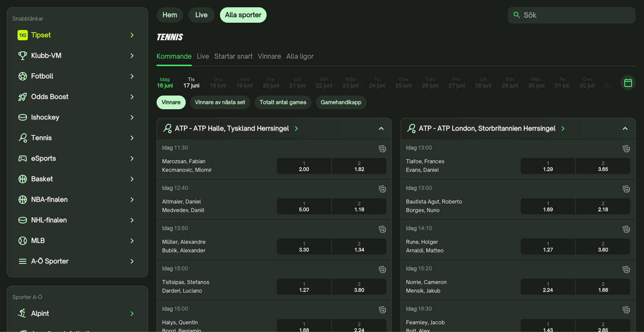The image size is (644, 332).
Task: Select the Vinnare market filter chip
Action: pos(171,102)
